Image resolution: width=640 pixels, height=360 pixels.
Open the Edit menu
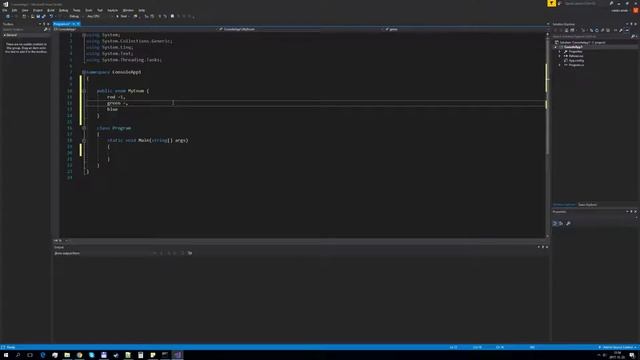coord(14,10)
